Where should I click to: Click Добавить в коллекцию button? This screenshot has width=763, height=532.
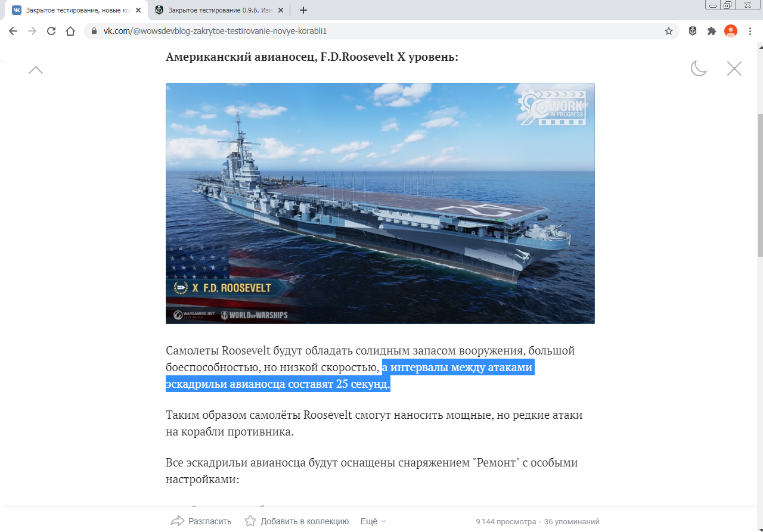pyautogui.click(x=297, y=521)
